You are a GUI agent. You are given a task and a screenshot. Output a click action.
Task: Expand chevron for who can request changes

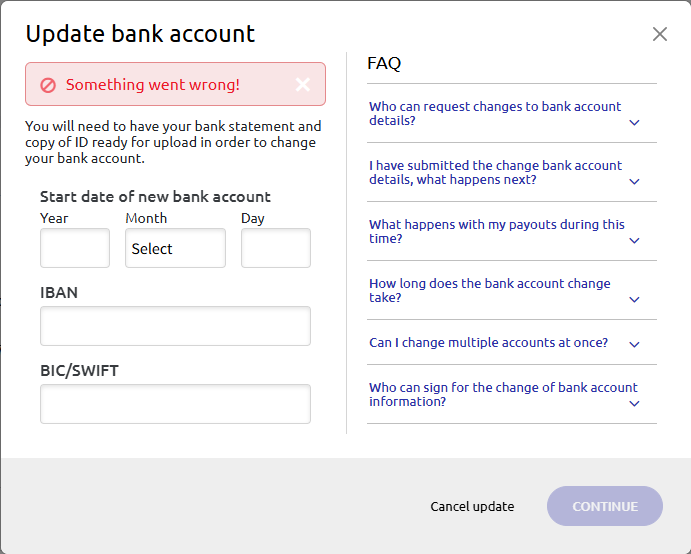[634, 123]
